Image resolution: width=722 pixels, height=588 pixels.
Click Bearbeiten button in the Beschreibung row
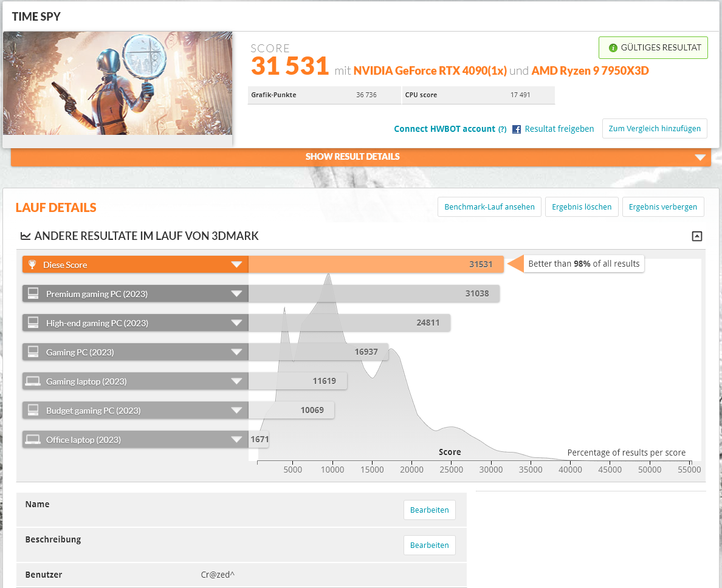pos(429,545)
